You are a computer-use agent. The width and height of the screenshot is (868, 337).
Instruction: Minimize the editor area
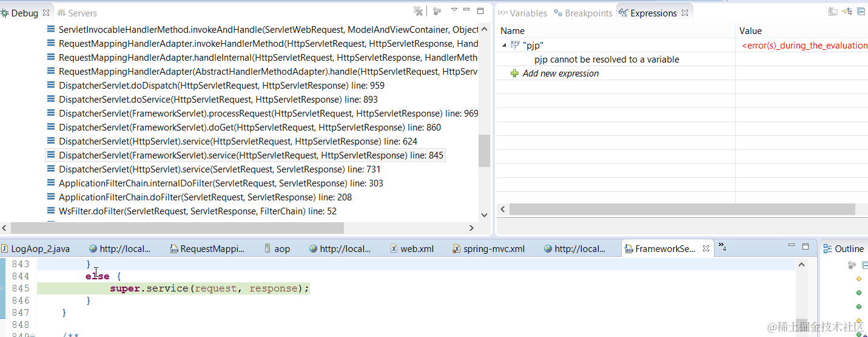(792, 246)
